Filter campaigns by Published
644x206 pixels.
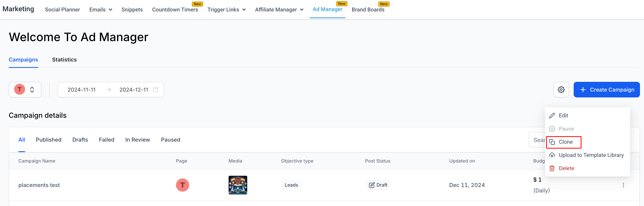49,140
